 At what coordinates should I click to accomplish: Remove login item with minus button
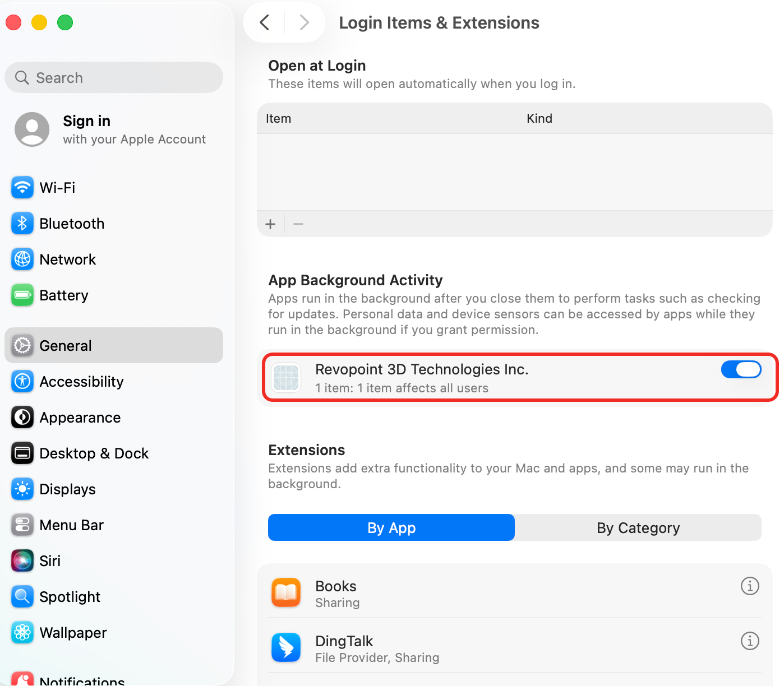click(x=298, y=224)
